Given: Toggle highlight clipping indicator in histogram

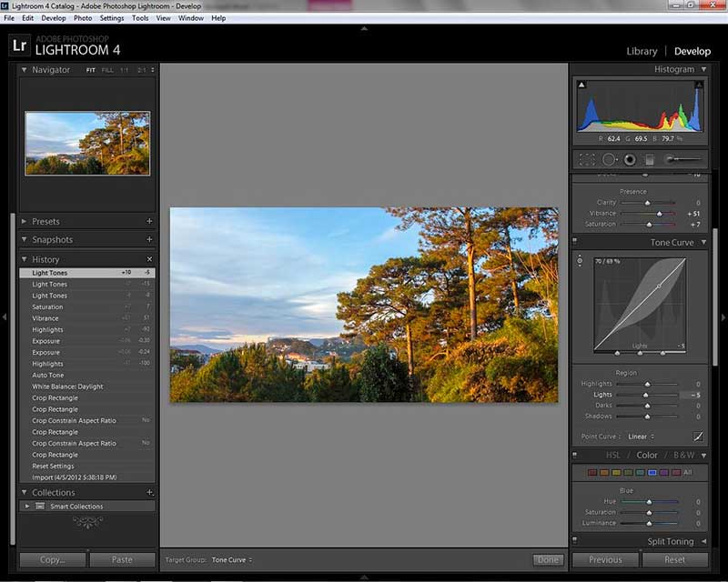Looking at the screenshot, I should (699, 85).
